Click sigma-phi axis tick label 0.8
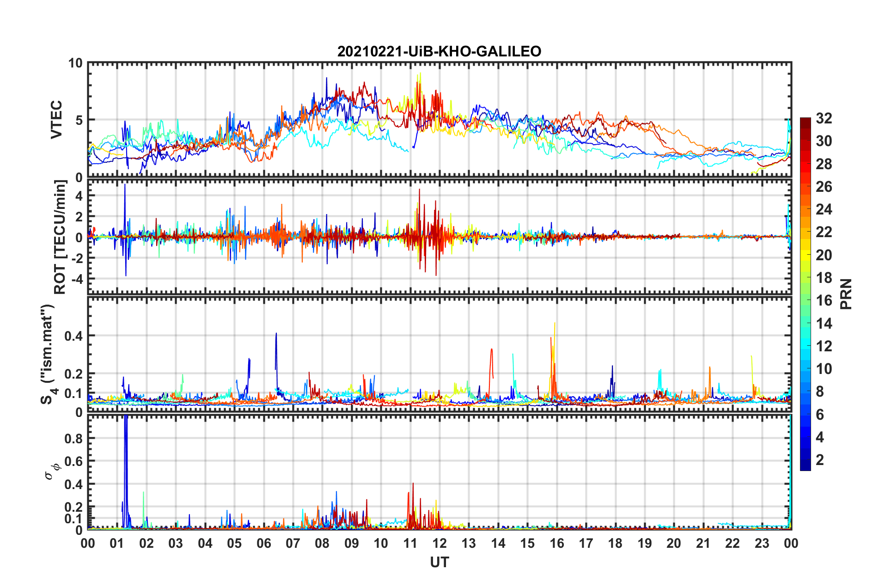This screenshot has width=879, height=588. (x=74, y=438)
